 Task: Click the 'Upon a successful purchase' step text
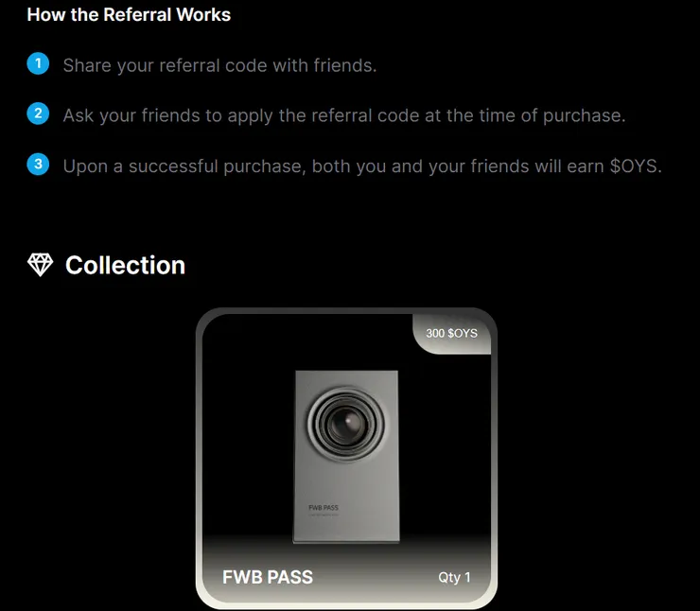(x=362, y=166)
